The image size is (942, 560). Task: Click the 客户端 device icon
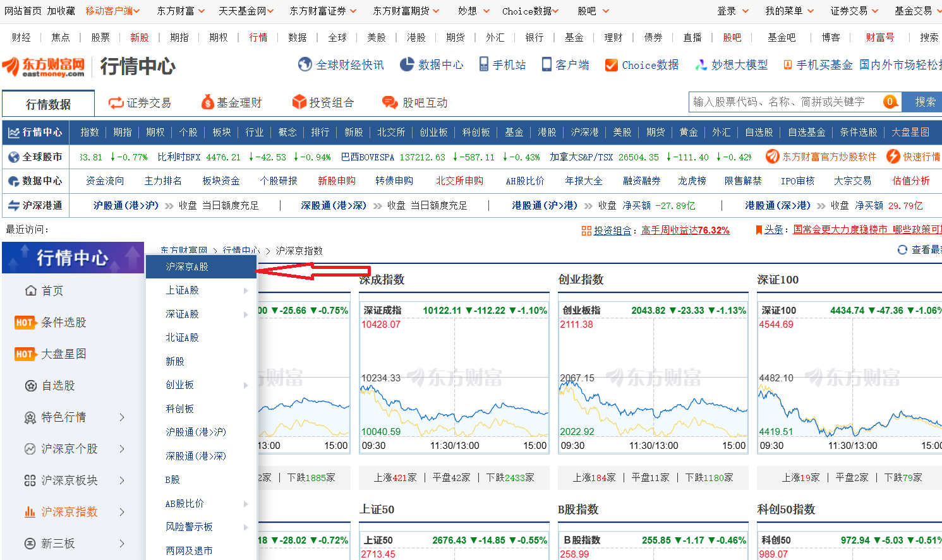point(547,64)
